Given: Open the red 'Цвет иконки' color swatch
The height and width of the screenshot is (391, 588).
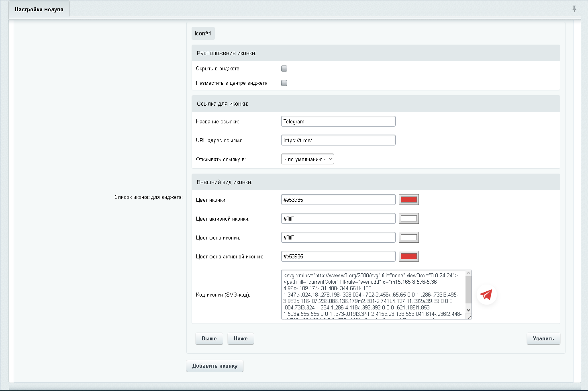Looking at the screenshot, I should [408, 200].
